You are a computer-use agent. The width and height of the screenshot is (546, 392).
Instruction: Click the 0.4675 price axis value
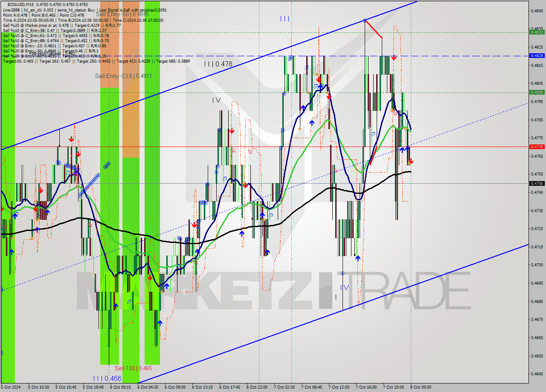537,319
